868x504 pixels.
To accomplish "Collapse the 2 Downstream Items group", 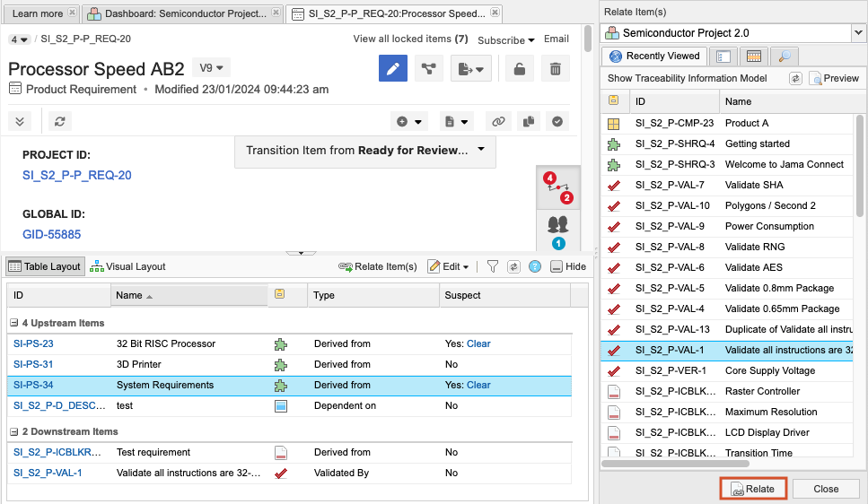I will (14, 431).
